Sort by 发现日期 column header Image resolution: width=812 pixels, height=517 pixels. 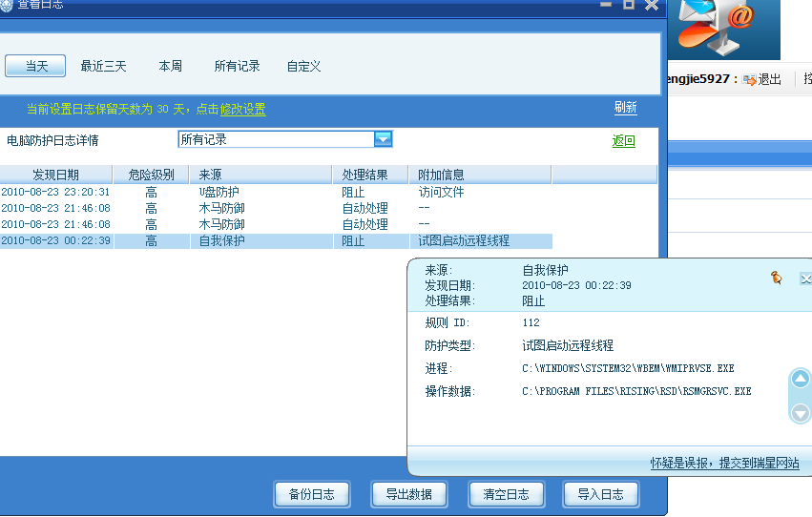(56, 175)
